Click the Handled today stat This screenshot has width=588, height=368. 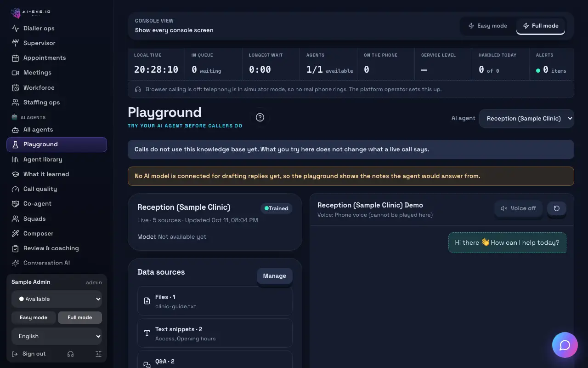501,64
